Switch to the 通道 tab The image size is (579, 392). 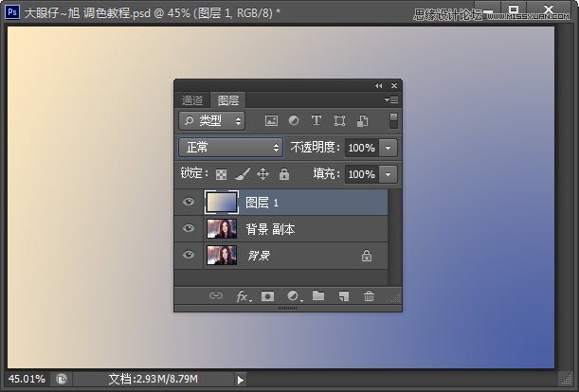click(192, 100)
